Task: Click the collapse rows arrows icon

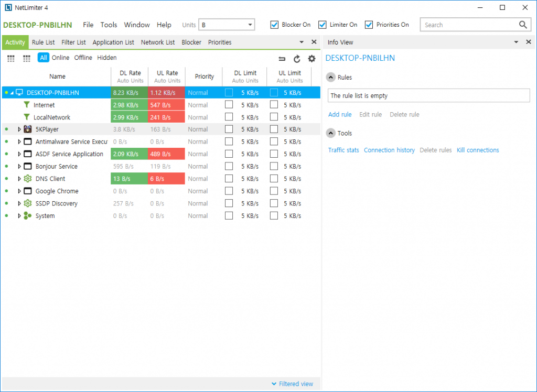Action: click(282, 59)
